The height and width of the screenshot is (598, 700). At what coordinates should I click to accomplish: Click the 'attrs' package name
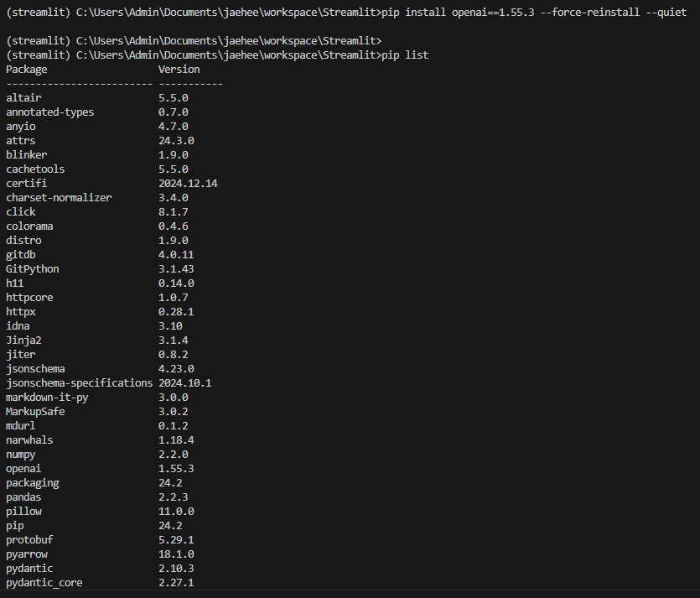tap(20, 141)
